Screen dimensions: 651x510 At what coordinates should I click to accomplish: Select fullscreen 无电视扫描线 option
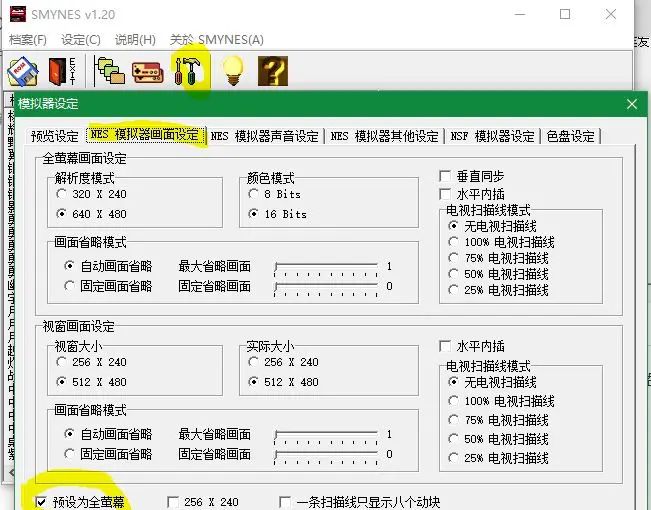pyautogui.click(x=492, y=226)
